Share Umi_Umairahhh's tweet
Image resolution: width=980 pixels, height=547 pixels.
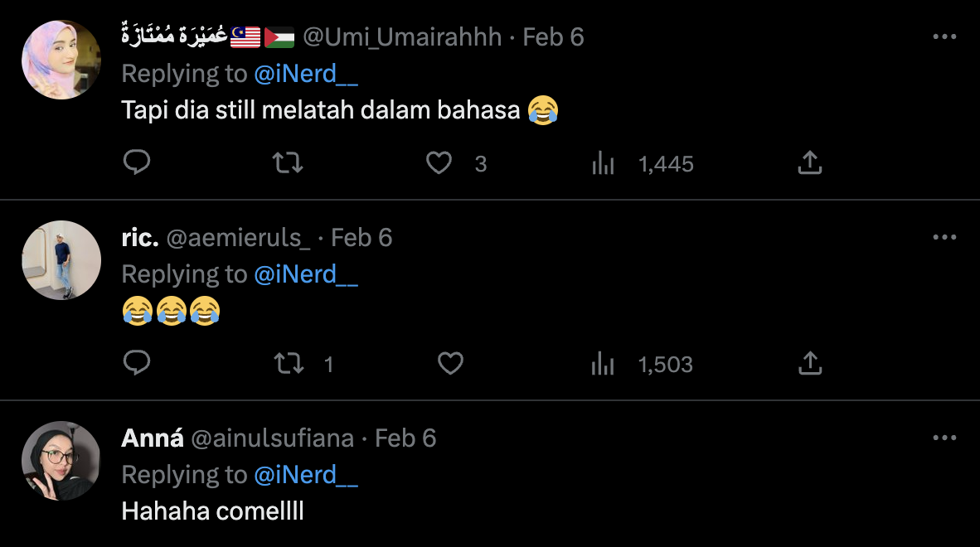coord(809,163)
